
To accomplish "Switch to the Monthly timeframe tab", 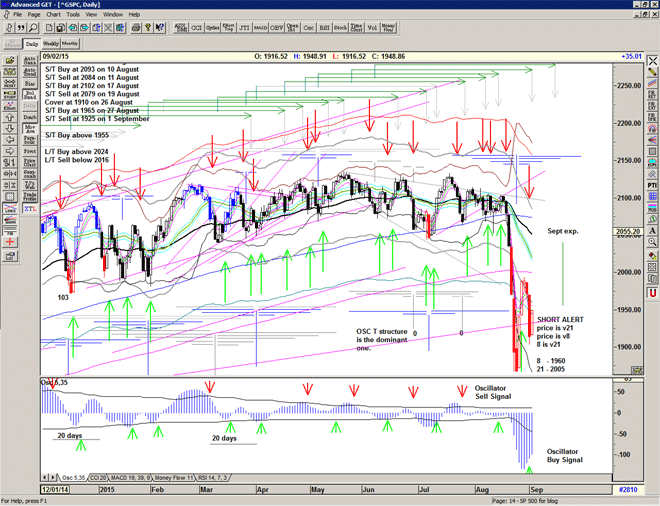I will (70, 44).
